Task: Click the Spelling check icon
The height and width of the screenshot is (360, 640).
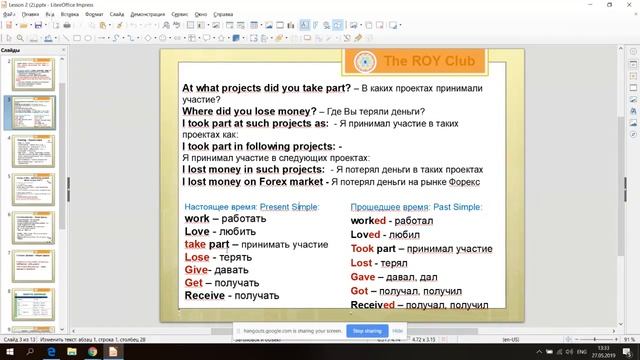Action: point(177,25)
